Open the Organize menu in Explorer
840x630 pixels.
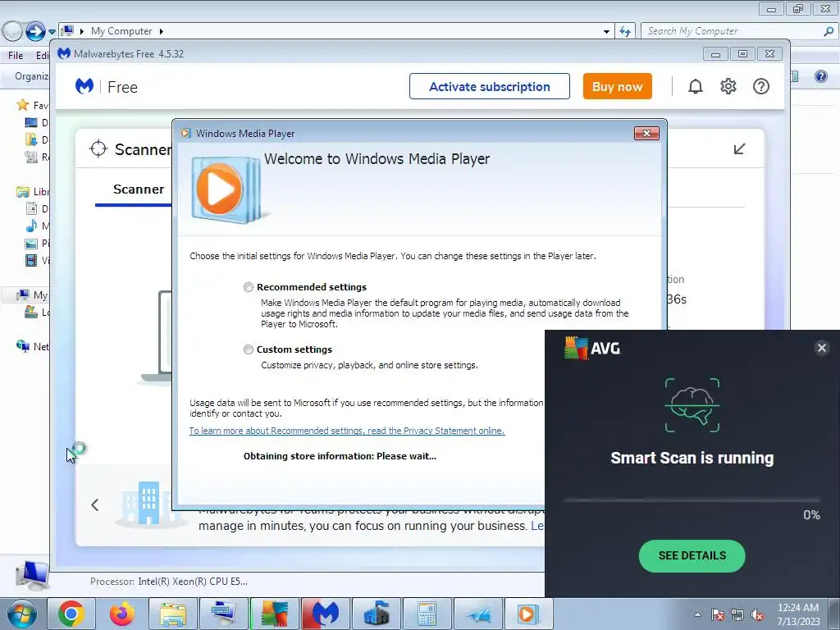point(31,76)
